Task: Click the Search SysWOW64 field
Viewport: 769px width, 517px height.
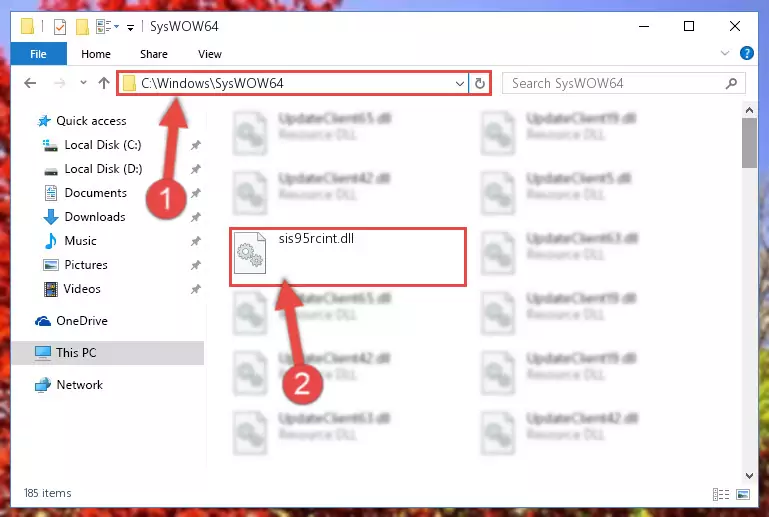Action: click(x=615, y=83)
